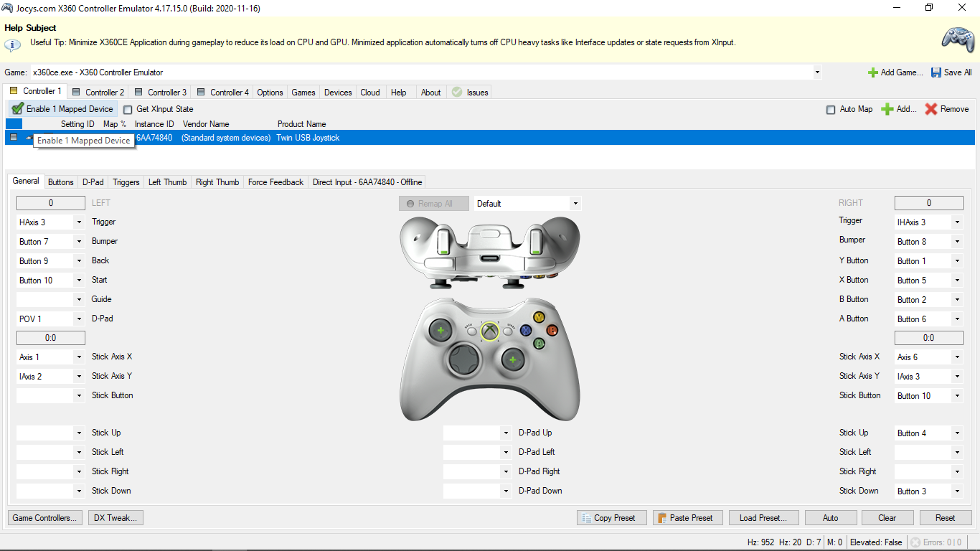Screen dimensions: 980x551
Task: Click the Xbox Guide button on the controller image
Action: pos(490,331)
